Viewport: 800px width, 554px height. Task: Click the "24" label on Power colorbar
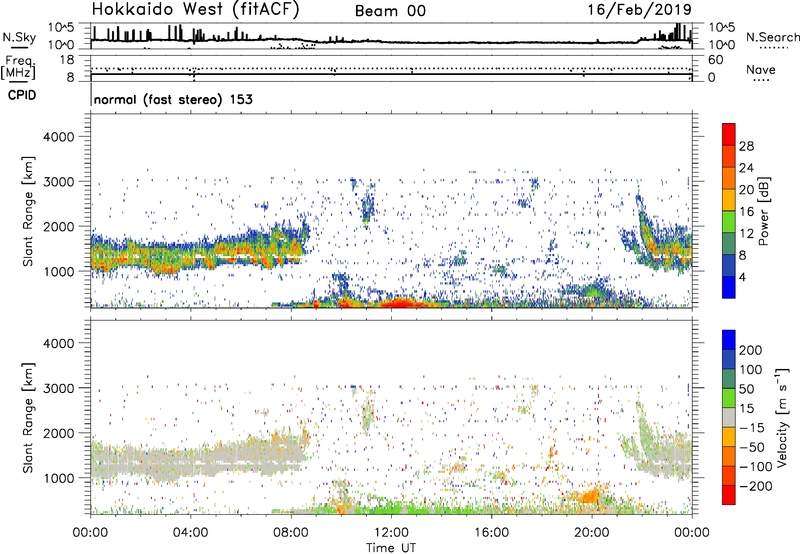coord(746,168)
